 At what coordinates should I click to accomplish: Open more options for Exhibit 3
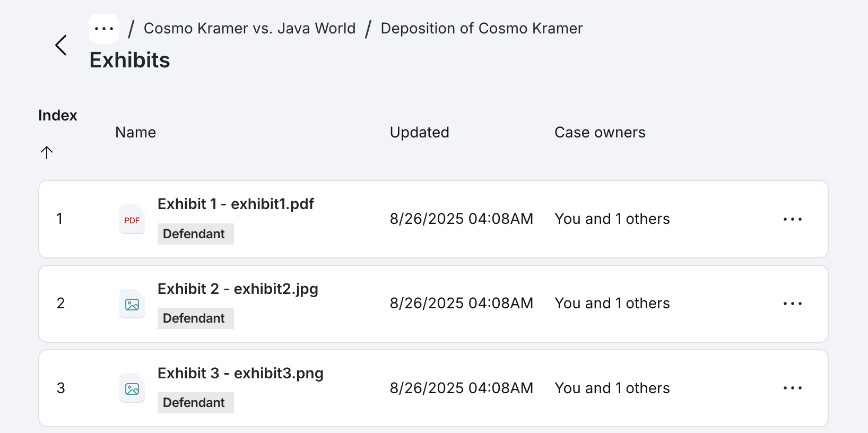tap(793, 388)
